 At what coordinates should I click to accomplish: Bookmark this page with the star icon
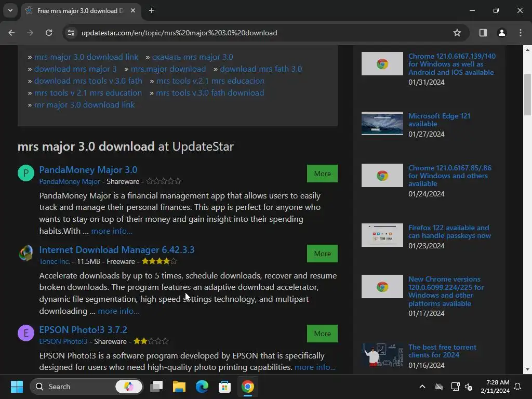point(457,33)
